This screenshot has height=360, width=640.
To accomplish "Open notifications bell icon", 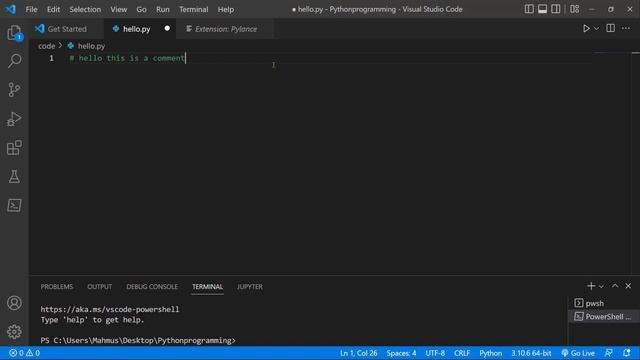I will click(627, 353).
